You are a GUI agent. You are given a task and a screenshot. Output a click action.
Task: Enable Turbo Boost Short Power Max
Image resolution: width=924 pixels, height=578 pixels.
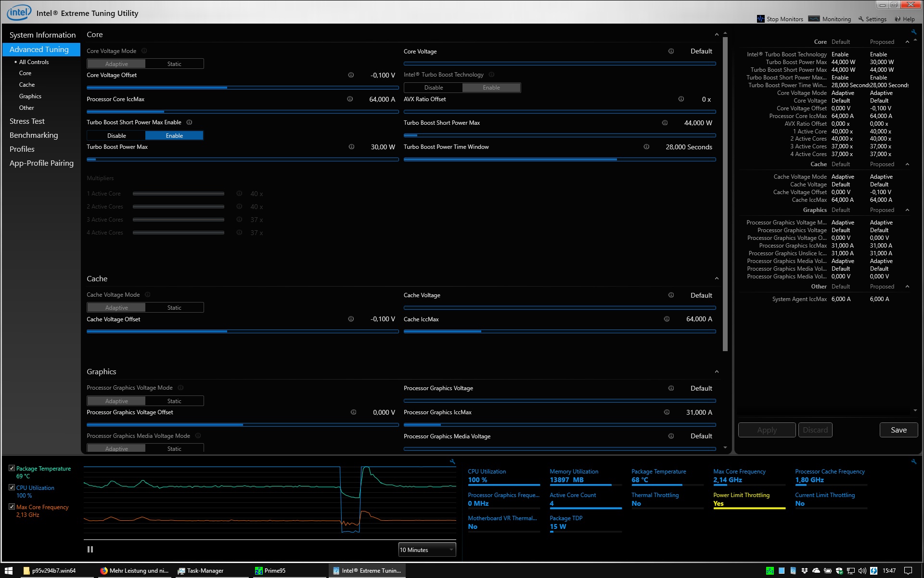(x=174, y=136)
